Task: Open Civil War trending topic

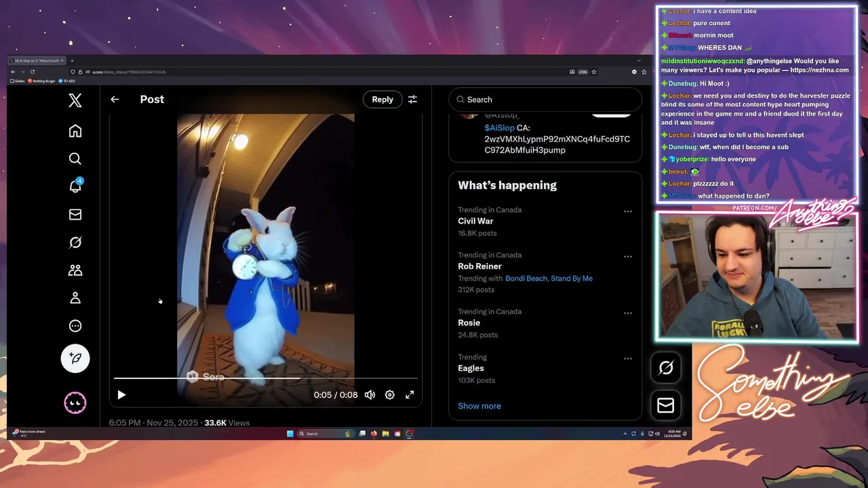Action: tap(475, 221)
